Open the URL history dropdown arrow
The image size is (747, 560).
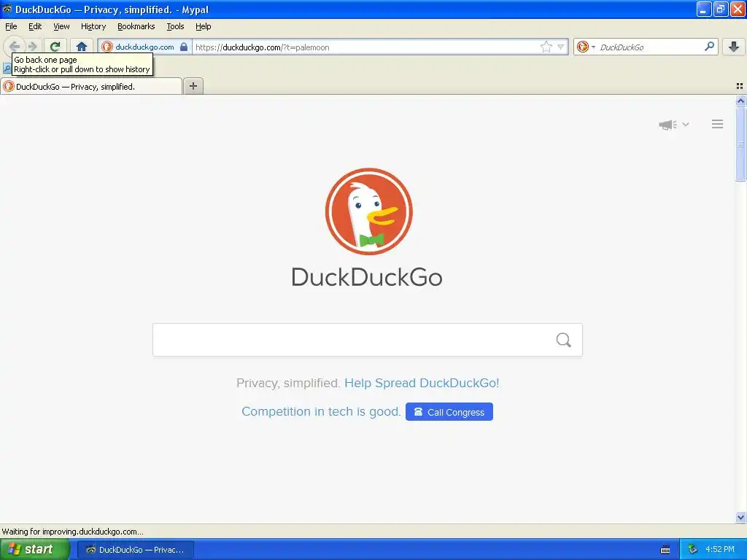[x=561, y=47]
